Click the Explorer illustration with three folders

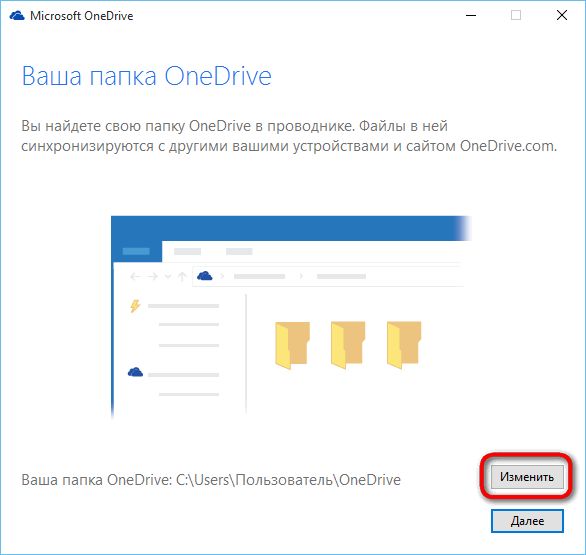point(291,317)
